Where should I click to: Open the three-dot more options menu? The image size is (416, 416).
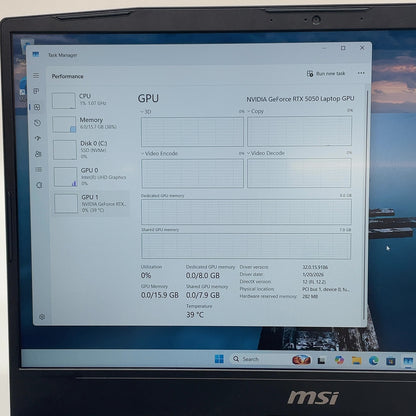361,73
